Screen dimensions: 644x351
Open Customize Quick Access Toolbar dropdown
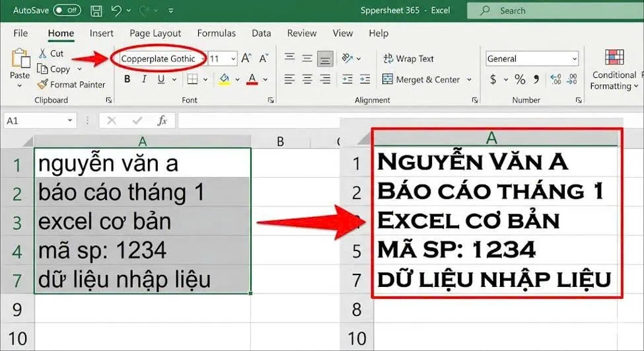point(171,11)
